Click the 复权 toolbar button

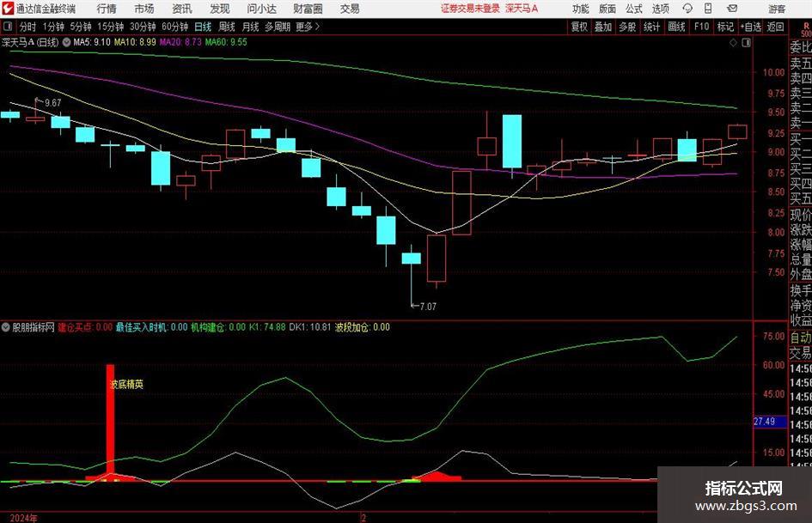pos(579,27)
